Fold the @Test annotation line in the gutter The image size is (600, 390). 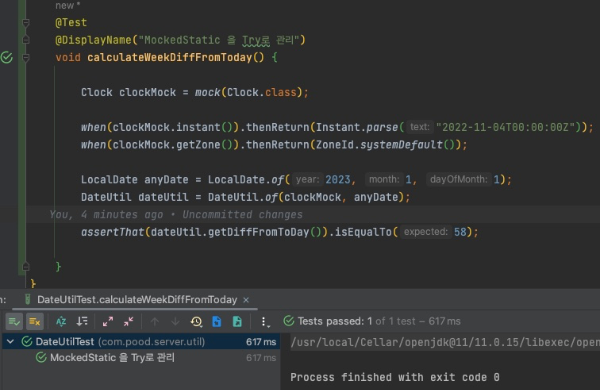click(26, 23)
